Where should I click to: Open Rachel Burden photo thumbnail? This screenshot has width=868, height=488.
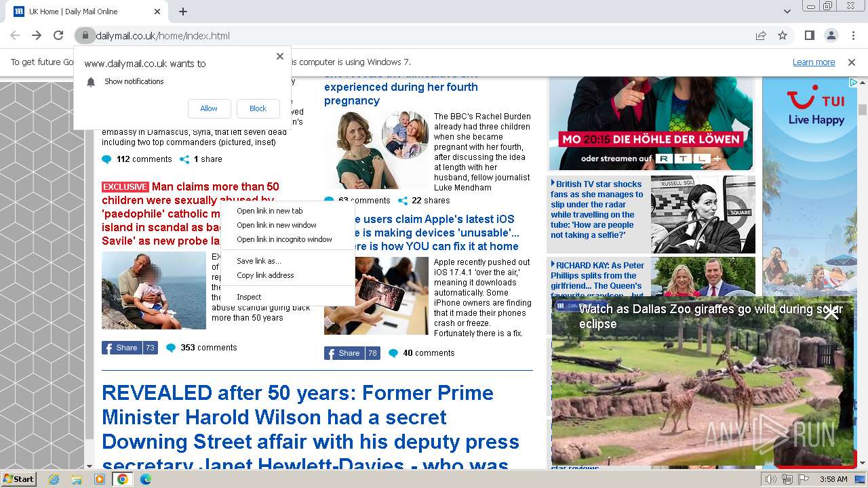(x=376, y=149)
